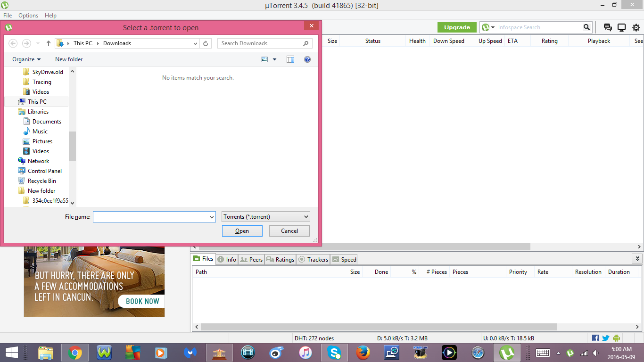Switch to the Trackers tab
Viewport: 644px width, 362px height.
point(313,259)
